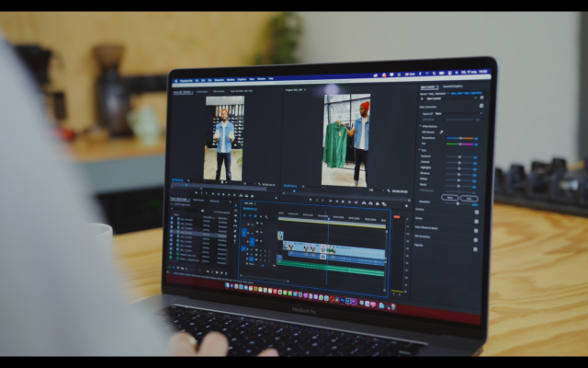Image resolution: width=588 pixels, height=368 pixels.
Task: Toggle Creative section checkbox
Action: coord(477,212)
